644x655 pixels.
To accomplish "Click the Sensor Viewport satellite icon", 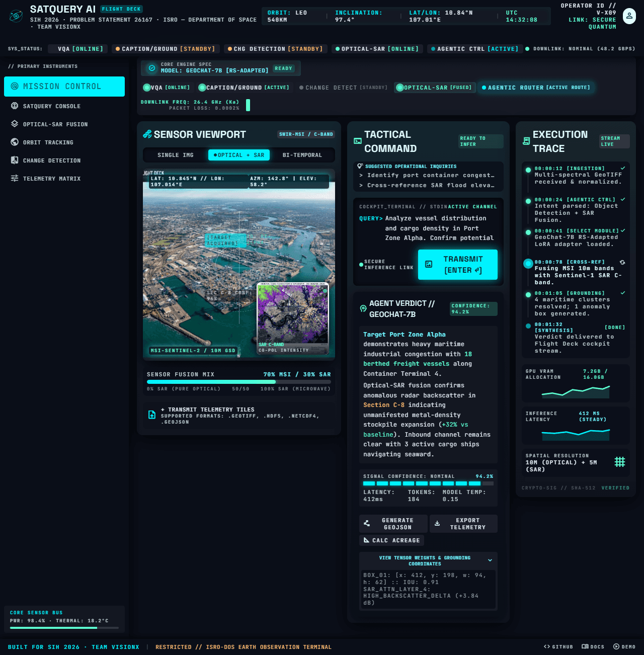I will [x=147, y=134].
